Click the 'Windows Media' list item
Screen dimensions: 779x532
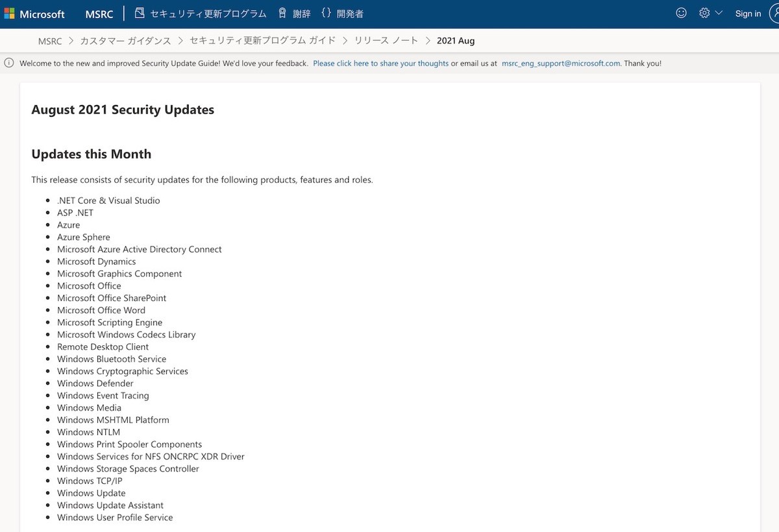pos(90,408)
